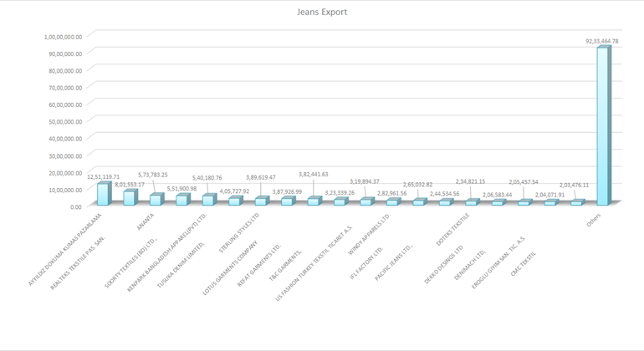The image size is (644, 351).
Task: Click data label 5,51,900.98
Action: [x=181, y=188]
